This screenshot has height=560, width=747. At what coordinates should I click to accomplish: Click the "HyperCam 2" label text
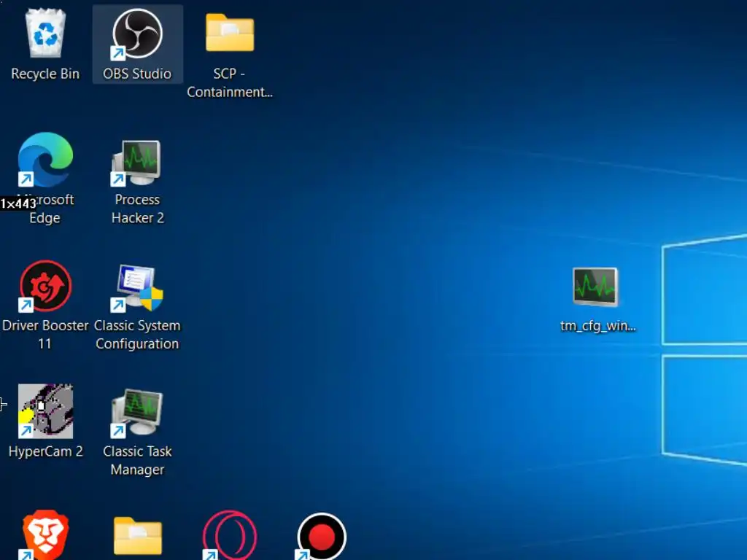[x=46, y=451]
